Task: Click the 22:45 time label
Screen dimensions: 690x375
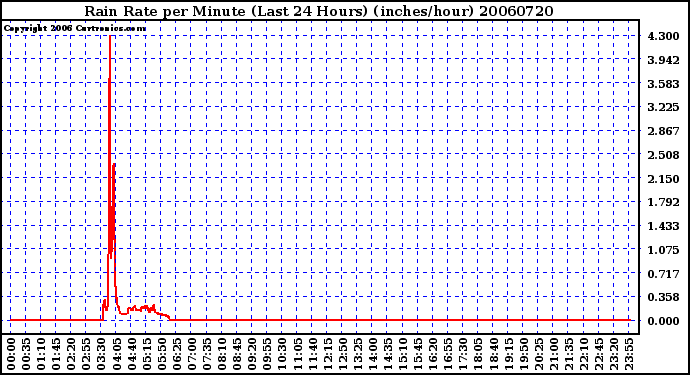Action: (x=598, y=354)
